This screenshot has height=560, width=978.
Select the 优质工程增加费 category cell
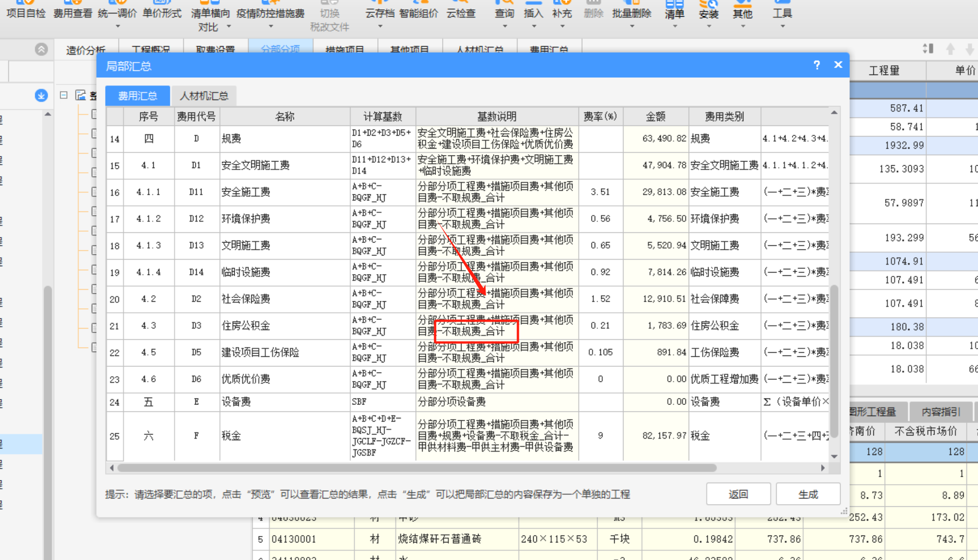724,380
